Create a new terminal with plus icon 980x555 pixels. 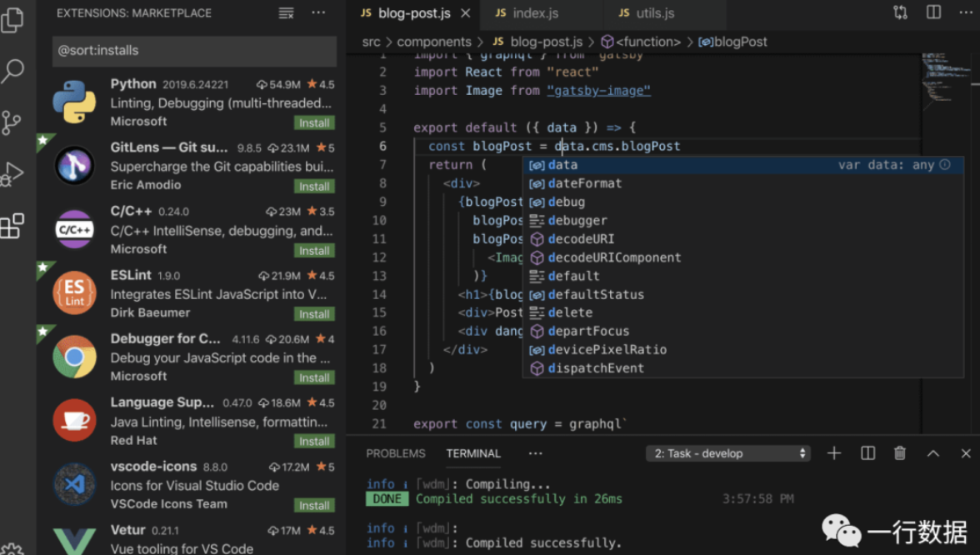833,453
